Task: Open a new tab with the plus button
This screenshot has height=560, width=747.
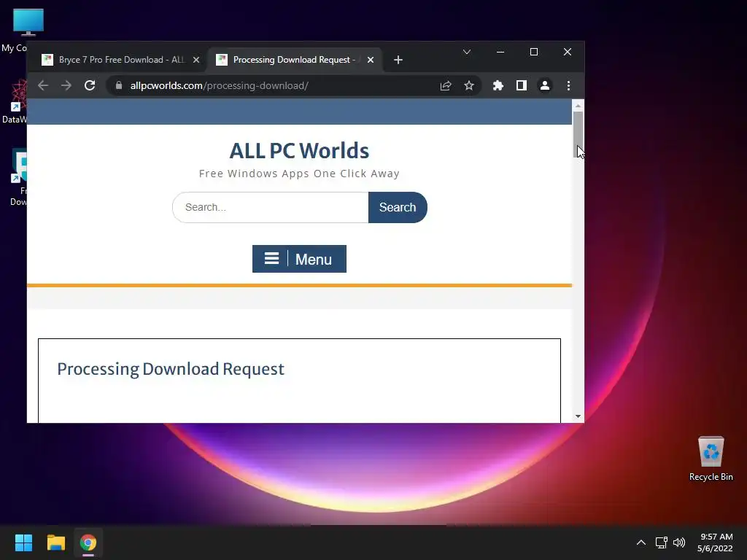Action: (398, 60)
